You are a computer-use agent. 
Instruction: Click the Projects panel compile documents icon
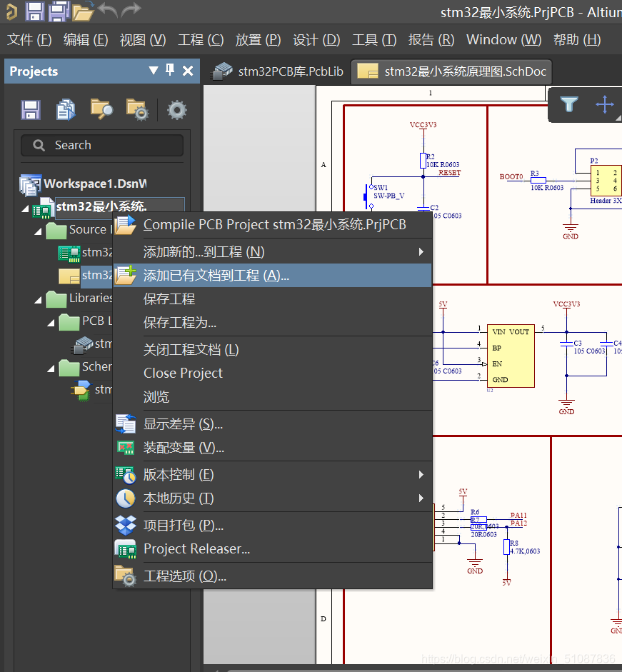[66, 109]
